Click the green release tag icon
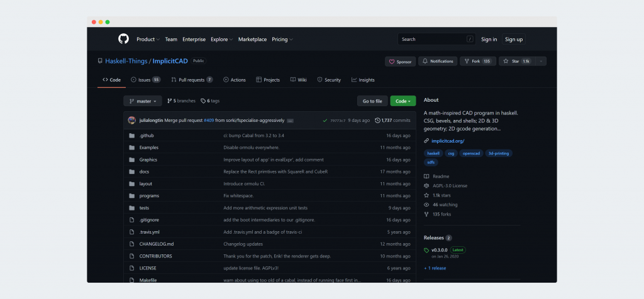Viewport: 644px width, 299px height. point(426,250)
